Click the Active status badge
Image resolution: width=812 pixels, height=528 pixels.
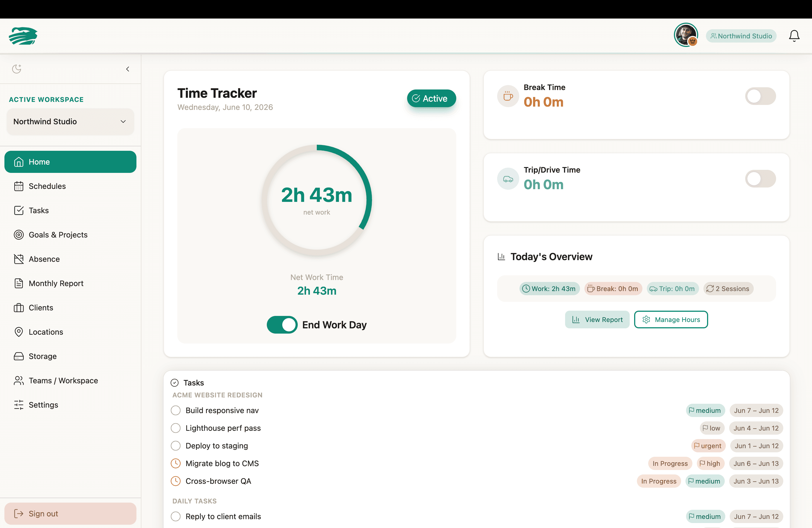click(x=431, y=98)
